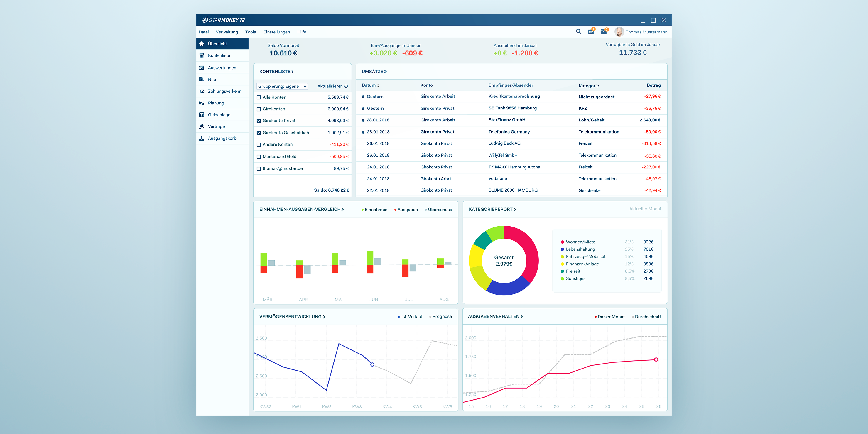Open the Einstellungen menu
Screen dimensions: 868x434
click(276, 32)
